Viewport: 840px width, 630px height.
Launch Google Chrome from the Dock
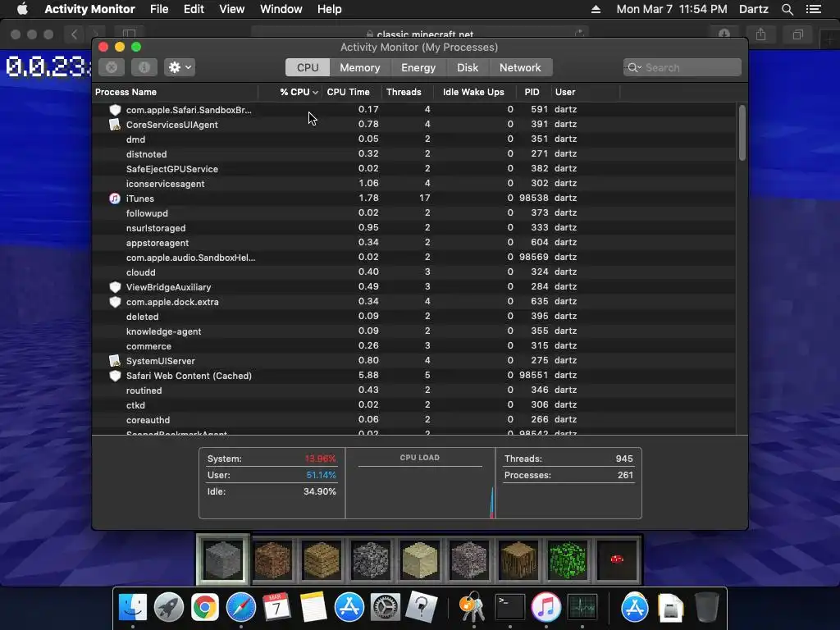205,608
